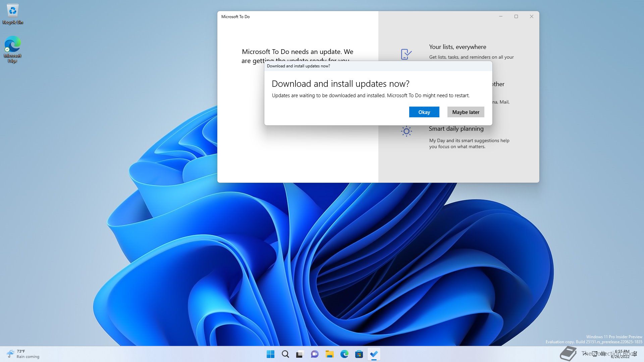Click the 'Your lists, everywhere' heading
Screen dimensions: 644x362
pyautogui.click(x=458, y=47)
